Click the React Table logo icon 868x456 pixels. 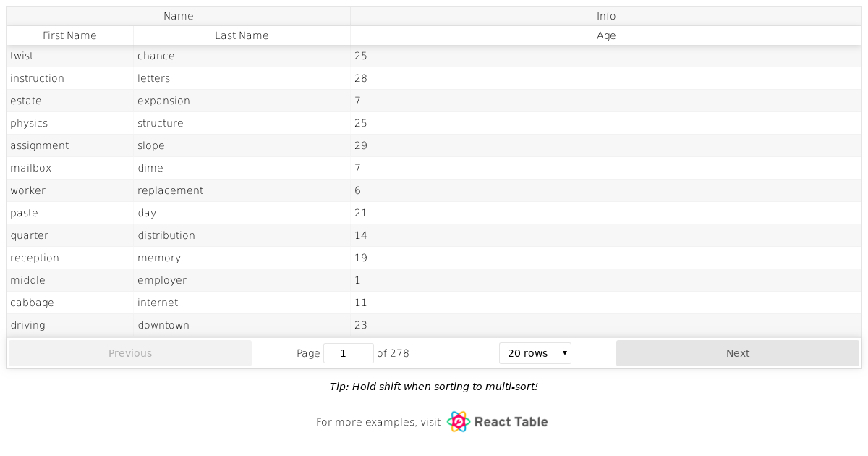pos(459,422)
